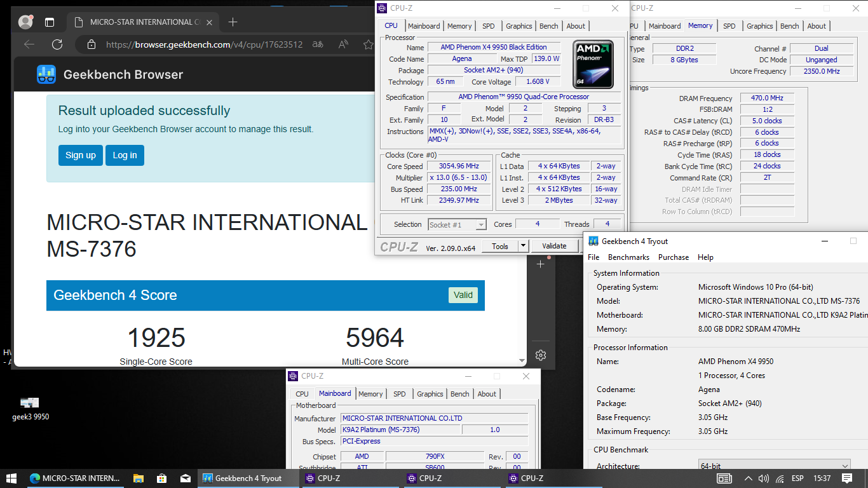Start Read Aloud from the address bar icon

(343, 44)
